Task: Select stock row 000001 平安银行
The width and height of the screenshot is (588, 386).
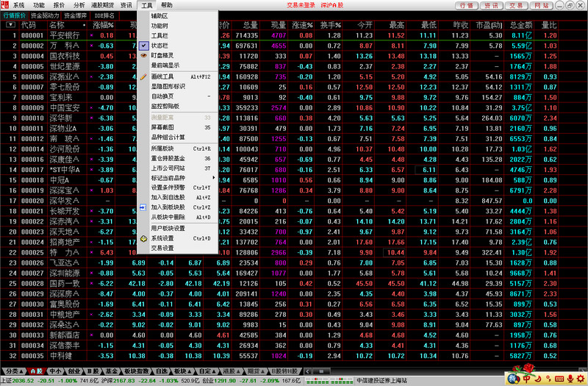Action: (x=279, y=35)
